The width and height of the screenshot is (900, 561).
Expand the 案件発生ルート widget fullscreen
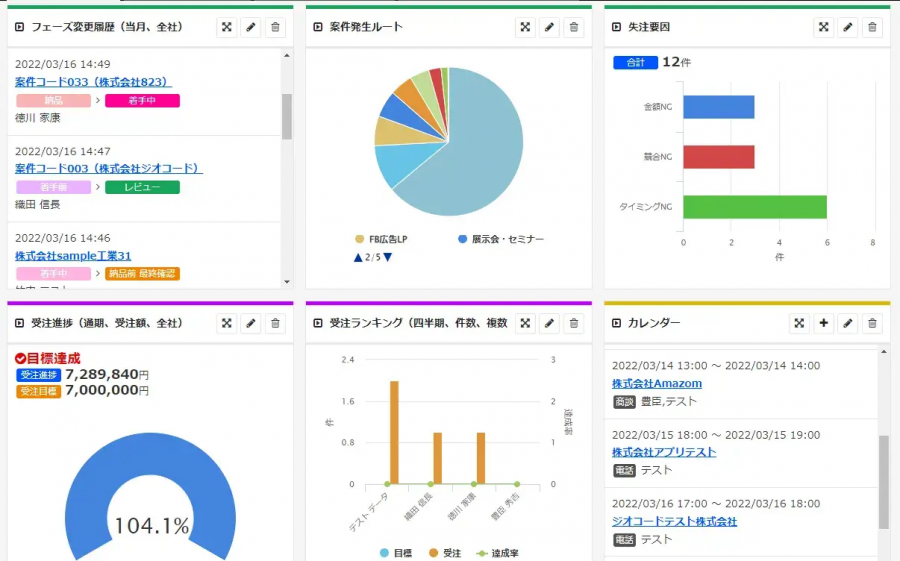click(525, 27)
